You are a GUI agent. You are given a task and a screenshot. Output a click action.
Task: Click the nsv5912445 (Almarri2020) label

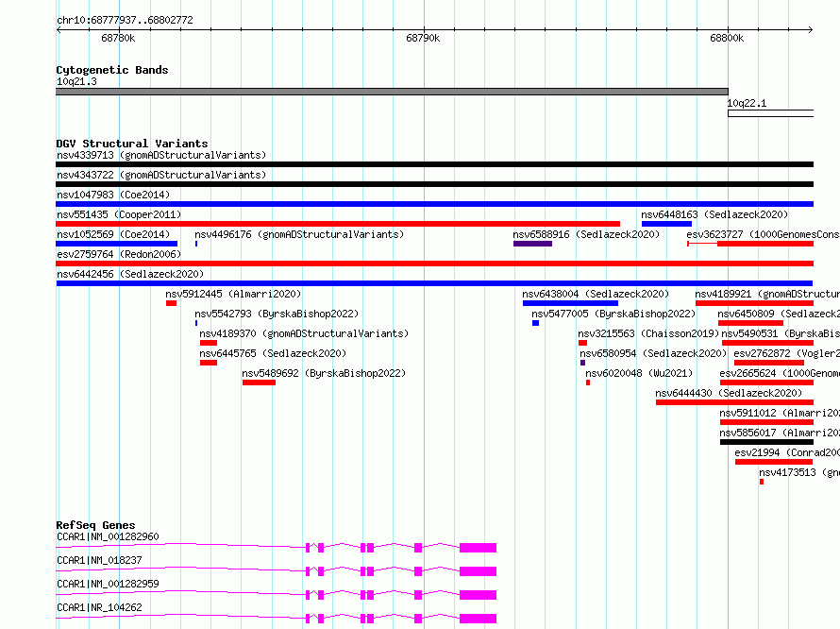click(x=233, y=294)
